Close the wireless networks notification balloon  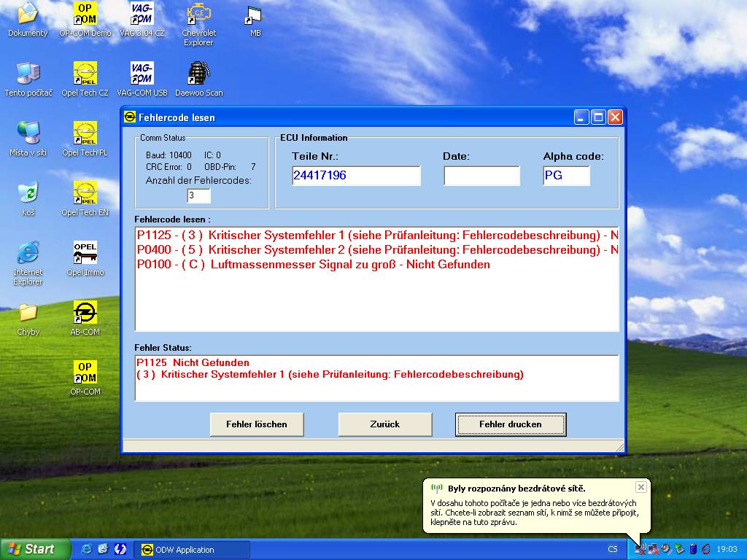click(640, 487)
